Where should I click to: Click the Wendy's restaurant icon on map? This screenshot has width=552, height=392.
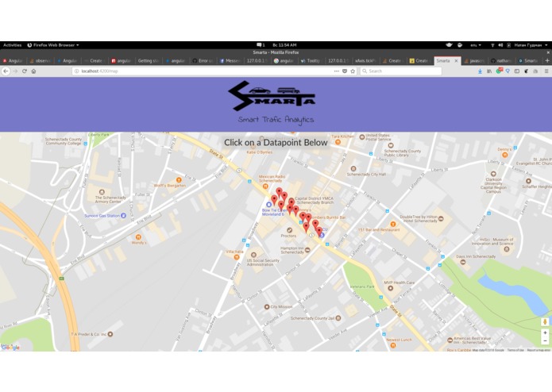coord(138,237)
